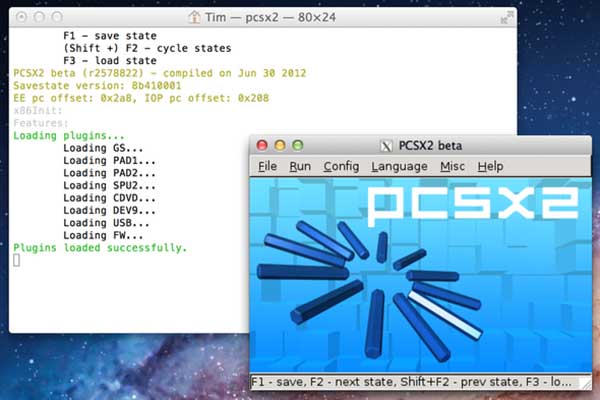Click the Terminal cursor block
The width and height of the screenshot is (600, 400).
pyautogui.click(x=16, y=260)
